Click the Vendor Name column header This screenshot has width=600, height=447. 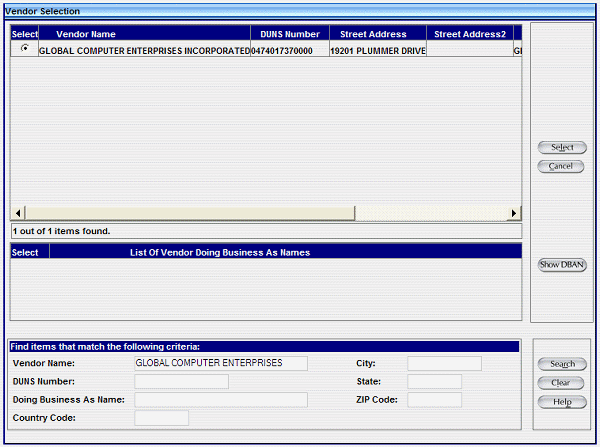tap(145, 34)
